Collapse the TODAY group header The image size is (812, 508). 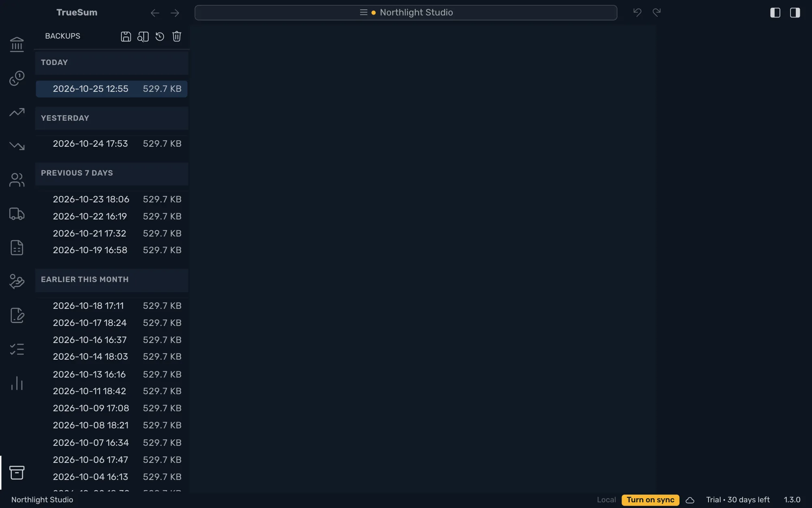point(112,63)
